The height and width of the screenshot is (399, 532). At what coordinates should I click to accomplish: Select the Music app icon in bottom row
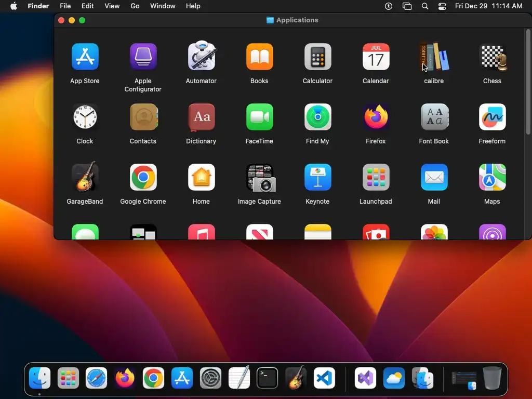coord(202,232)
